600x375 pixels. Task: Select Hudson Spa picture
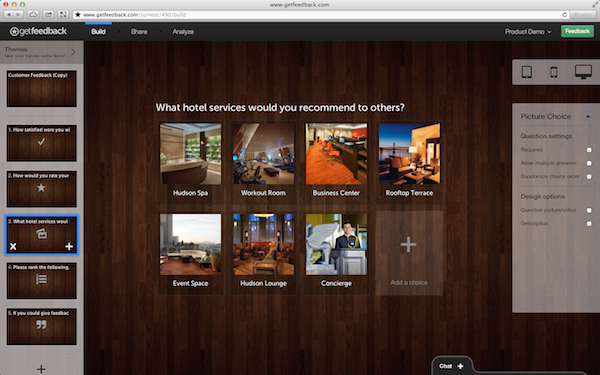tap(191, 153)
